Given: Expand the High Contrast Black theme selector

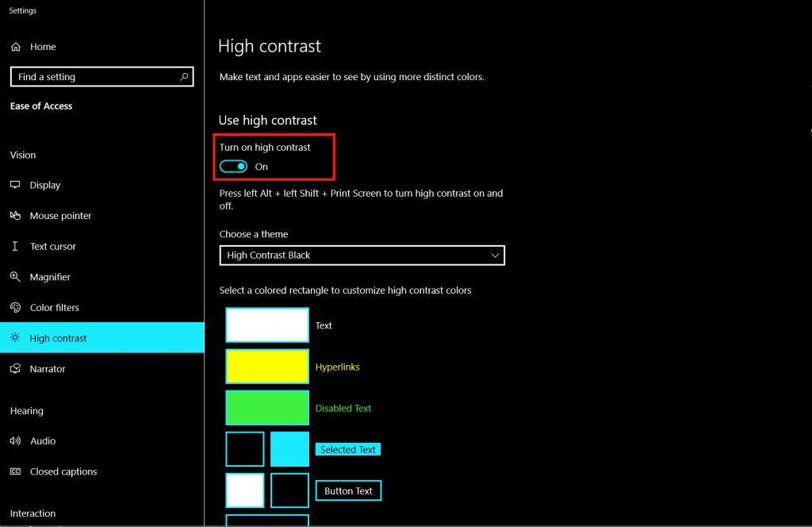Looking at the screenshot, I should click(362, 255).
